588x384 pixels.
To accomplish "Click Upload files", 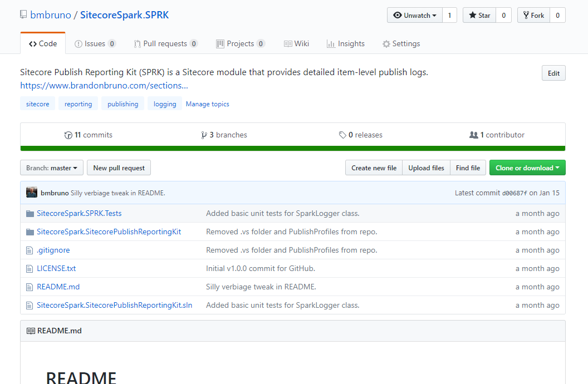I will tap(426, 168).
